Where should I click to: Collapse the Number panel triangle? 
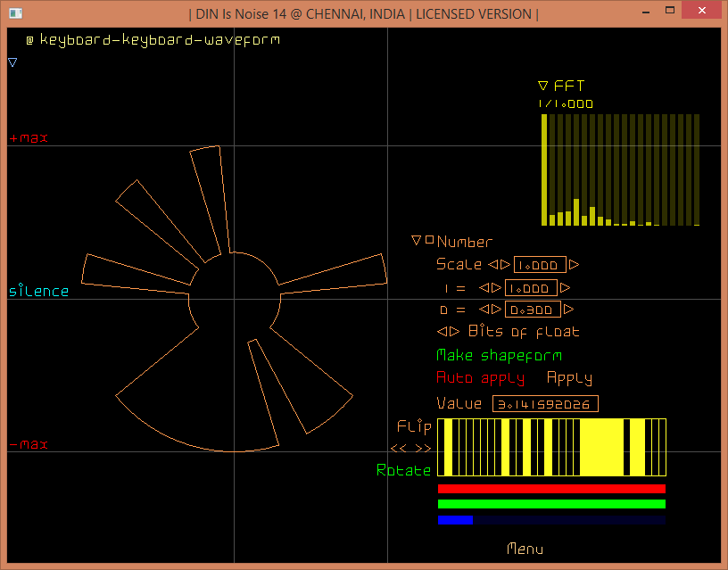416,240
